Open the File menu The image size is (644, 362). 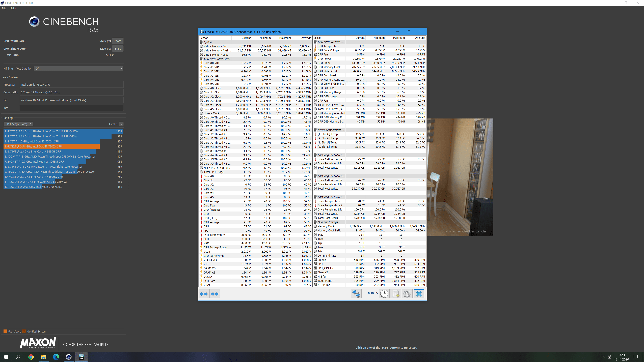(x=4, y=8)
